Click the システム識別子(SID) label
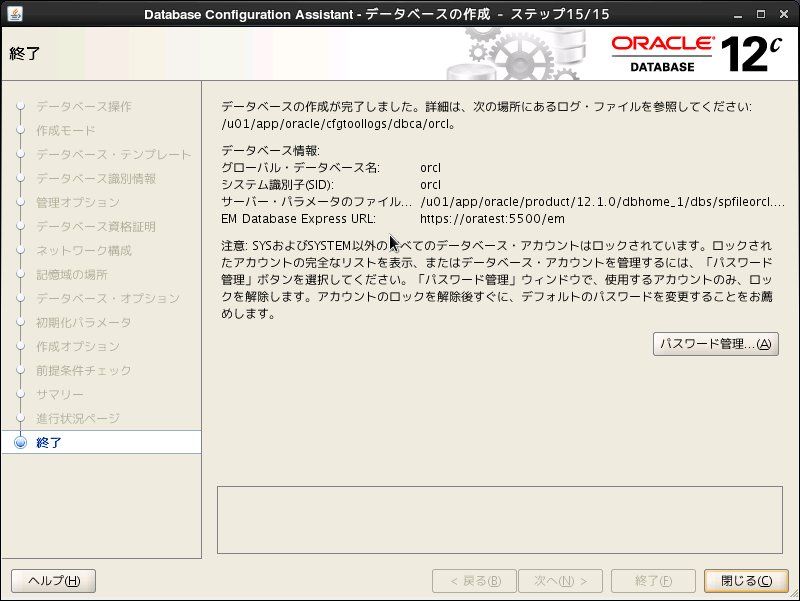The width and height of the screenshot is (800, 601). [x=277, y=185]
